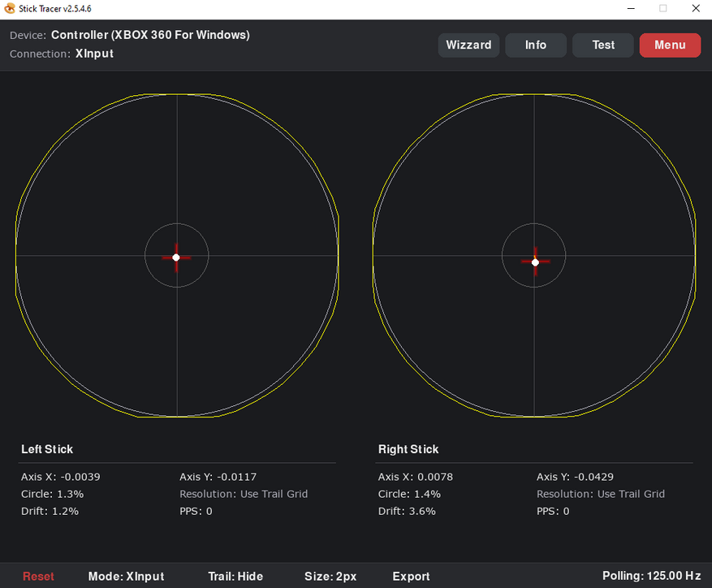Select the Left Stick heading
Image resolution: width=712 pixels, height=588 pixels.
click(x=47, y=449)
